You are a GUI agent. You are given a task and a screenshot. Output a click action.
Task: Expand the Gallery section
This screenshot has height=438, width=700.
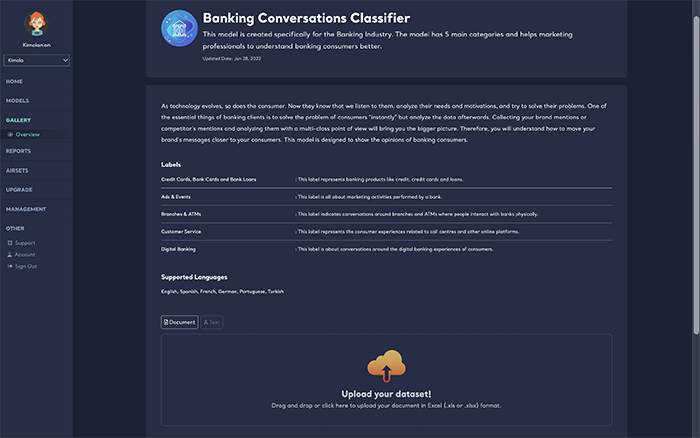(x=19, y=120)
